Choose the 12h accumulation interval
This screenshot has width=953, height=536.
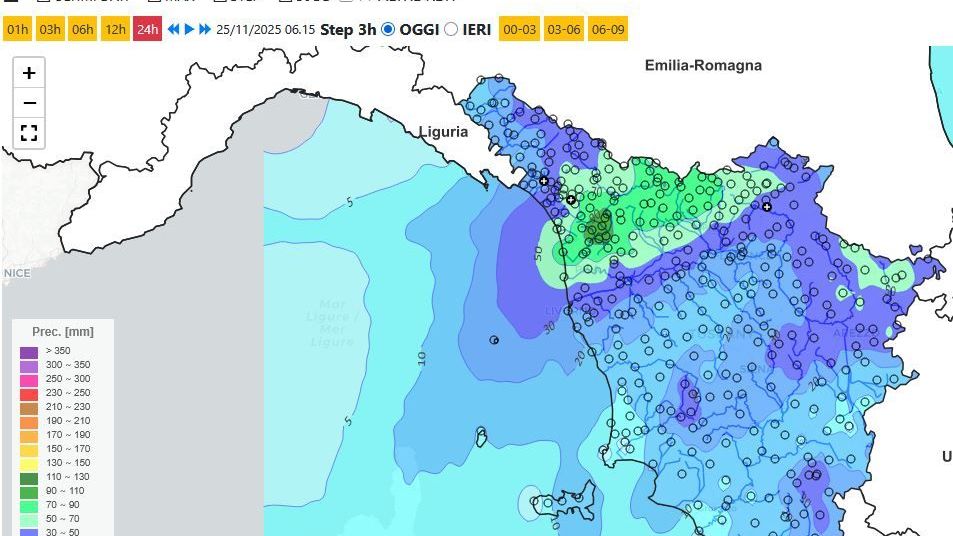[116, 30]
